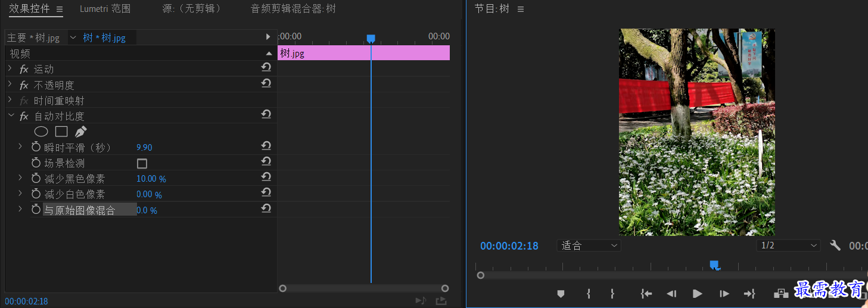The width and height of the screenshot is (868, 308).
Task: Switch to the 源:(无剪辑) tab
Action: (192, 8)
